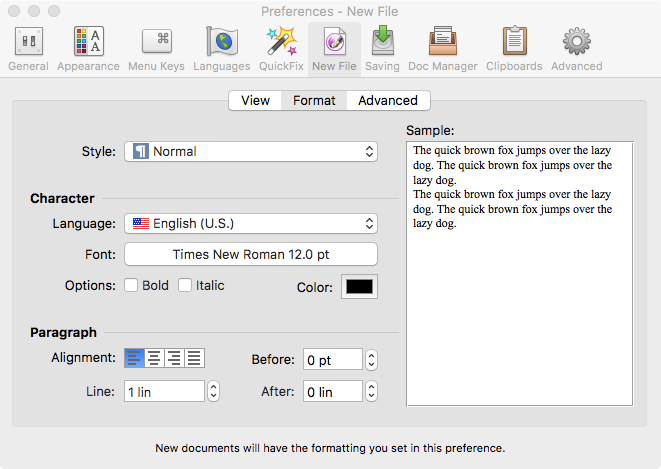661x469 pixels.
Task: Open the Advanced preferences gear icon
Action: (576, 47)
